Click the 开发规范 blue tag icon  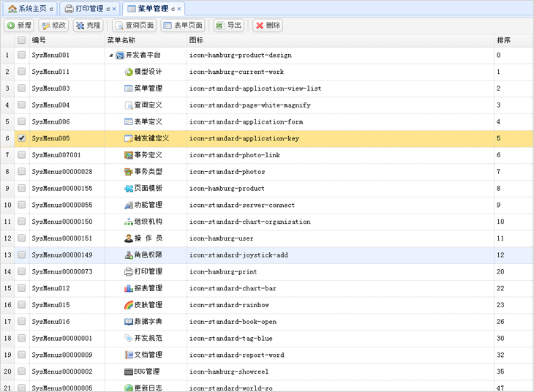[129, 338]
